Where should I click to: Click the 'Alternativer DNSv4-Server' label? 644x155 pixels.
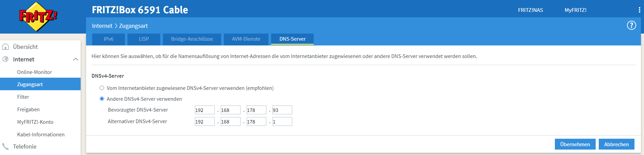coord(137,121)
